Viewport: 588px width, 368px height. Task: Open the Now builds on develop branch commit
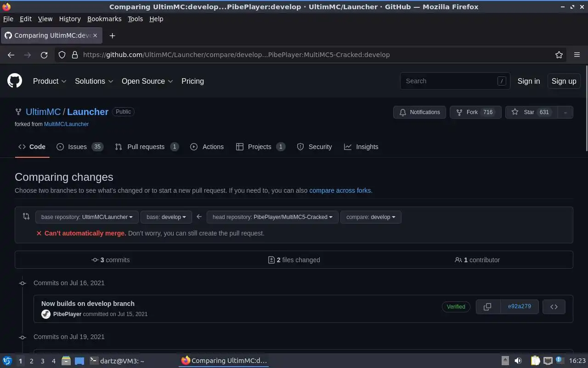(x=88, y=304)
